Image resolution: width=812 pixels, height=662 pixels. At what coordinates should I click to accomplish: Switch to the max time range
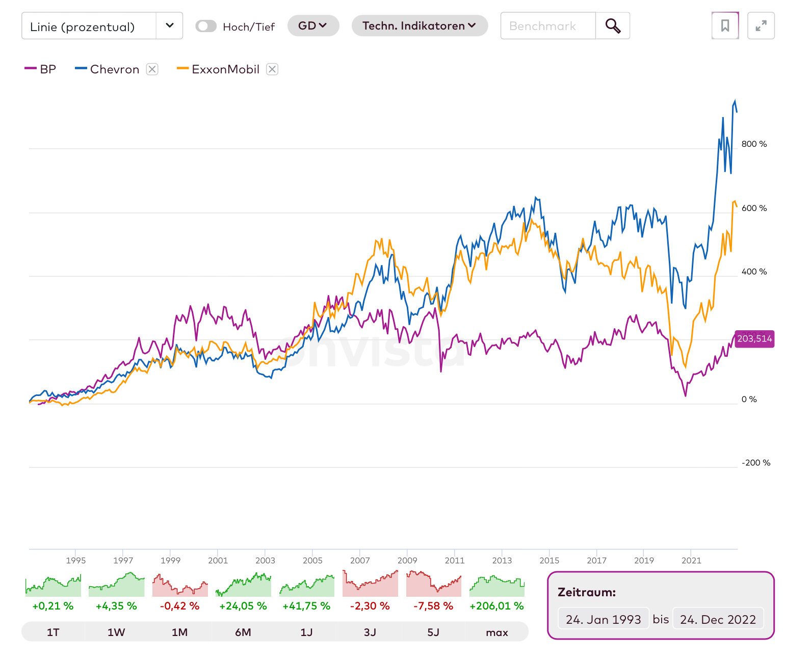tap(497, 632)
